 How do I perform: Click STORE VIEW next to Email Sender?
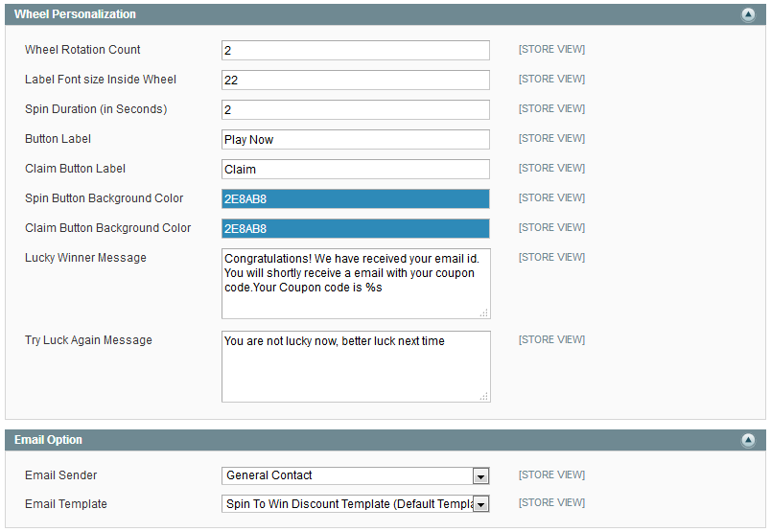551,474
